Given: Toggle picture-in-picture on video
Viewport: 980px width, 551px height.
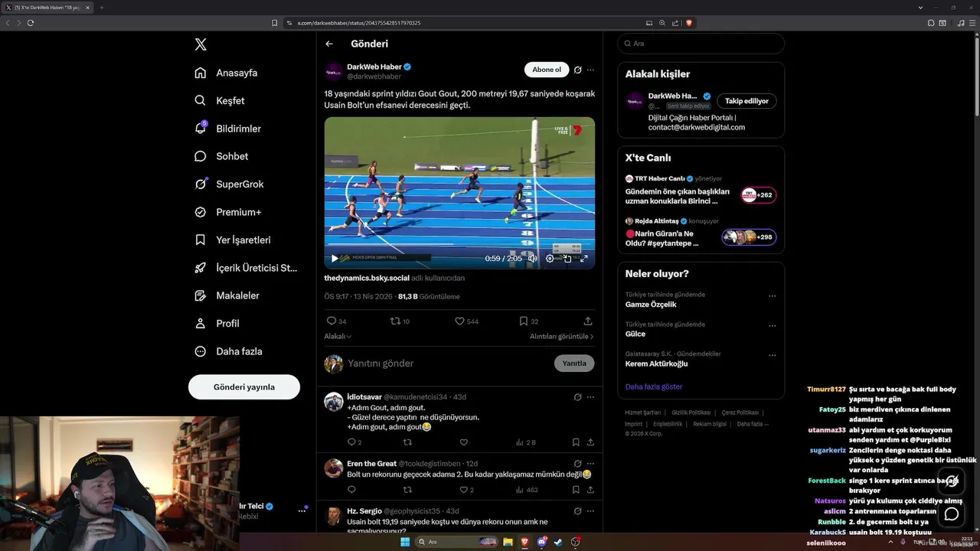Looking at the screenshot, I should [567, 259].
